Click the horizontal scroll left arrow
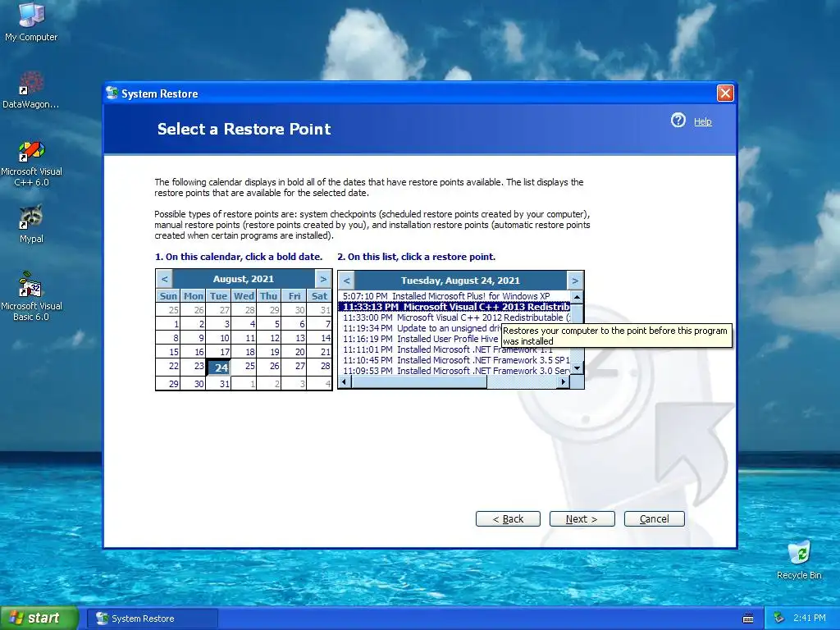The width and height of the screenshot is (840, 630). tap(345, 381)
